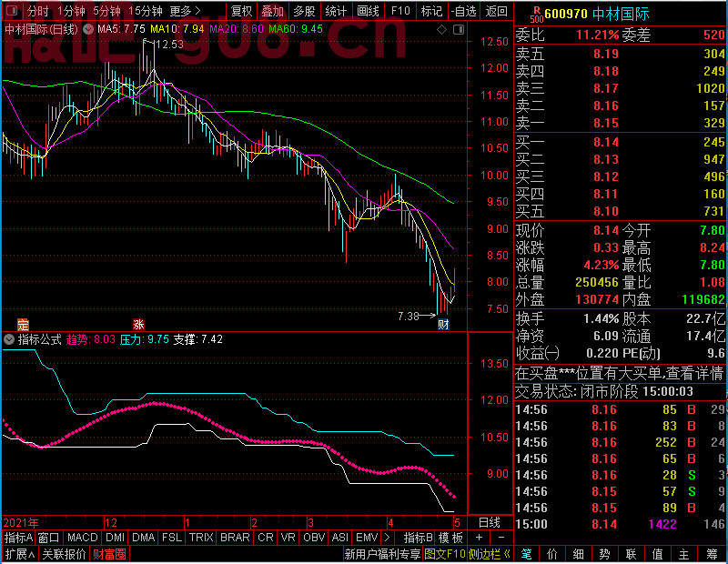Select the 势 tab in the side panel
The height and width of the screenshot is (564, 728).
pos(604,554)
